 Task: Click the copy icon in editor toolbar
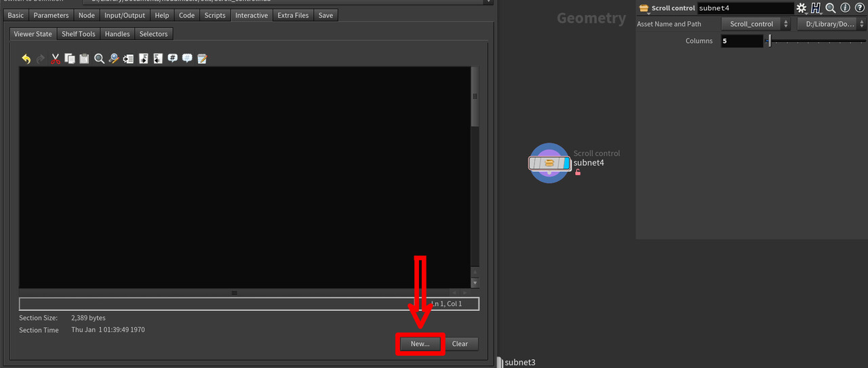coord(70,59)
